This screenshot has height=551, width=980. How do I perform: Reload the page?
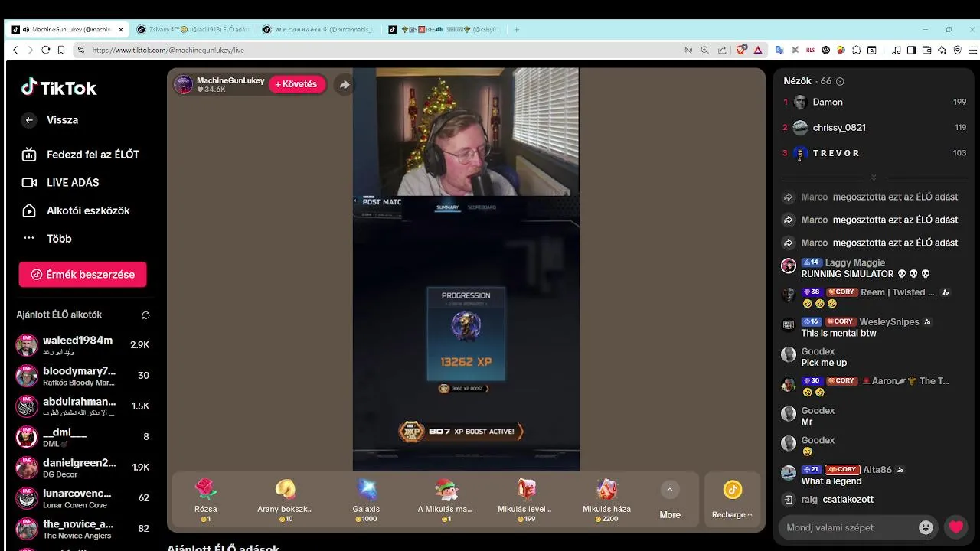(45, 50)
